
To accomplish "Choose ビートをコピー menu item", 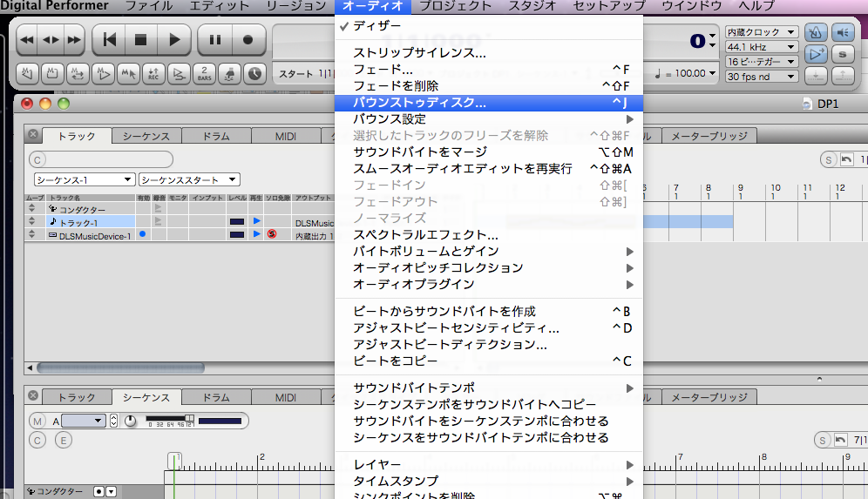I will point(489,361).
